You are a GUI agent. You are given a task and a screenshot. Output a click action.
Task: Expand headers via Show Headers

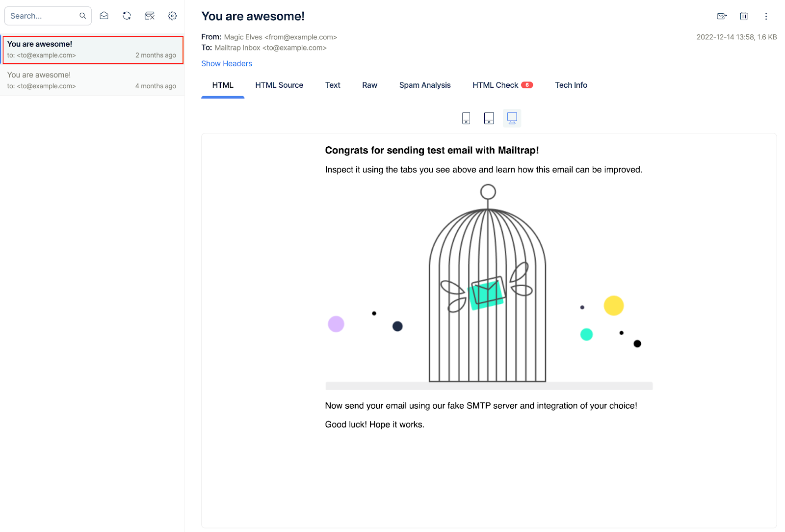(226, 63)
